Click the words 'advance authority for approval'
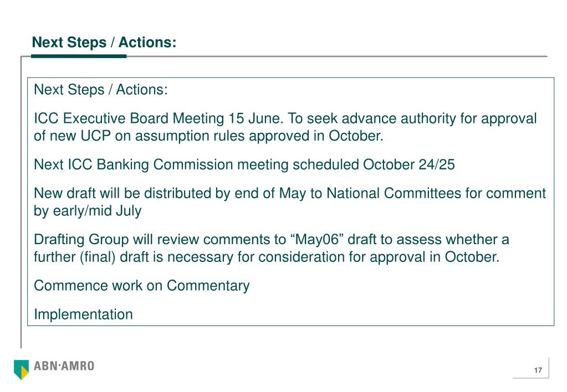Image resolution: width=567 pixels, height=392 pixels. coord(439,118)
